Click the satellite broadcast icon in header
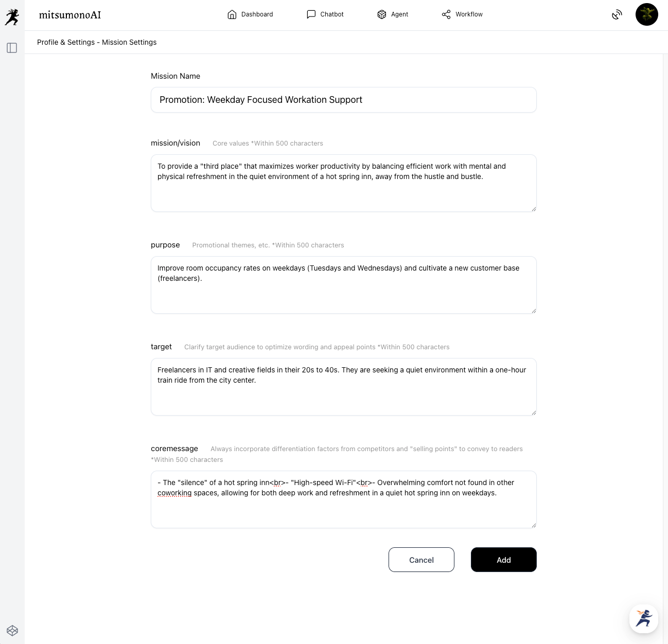 point(617,15)
